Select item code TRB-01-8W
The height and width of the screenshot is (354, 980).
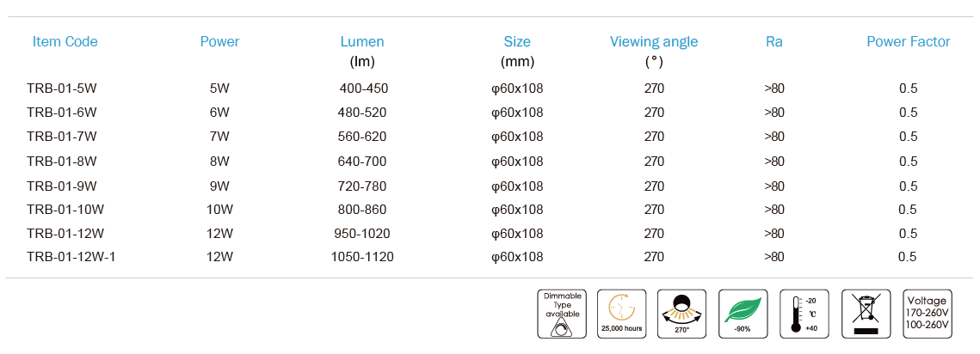coord(62,162)
